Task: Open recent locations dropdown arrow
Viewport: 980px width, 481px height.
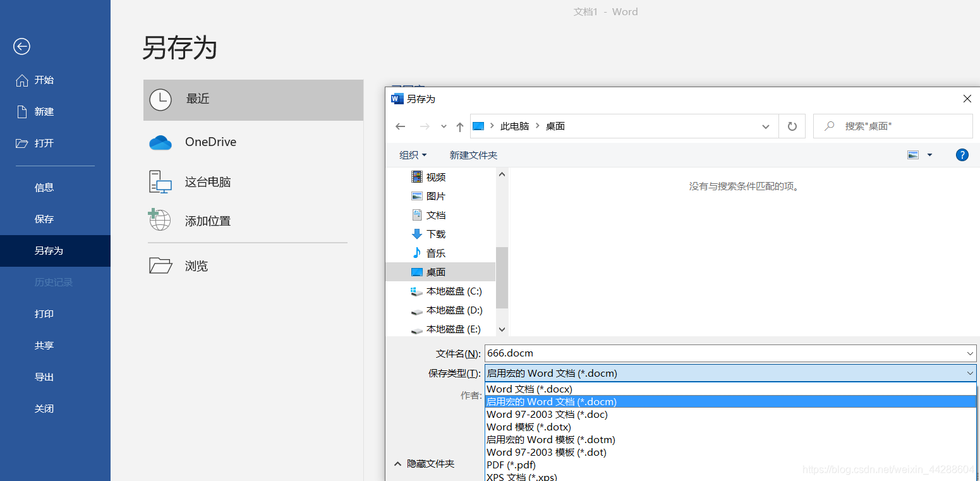Action: (x=444, y=126)
